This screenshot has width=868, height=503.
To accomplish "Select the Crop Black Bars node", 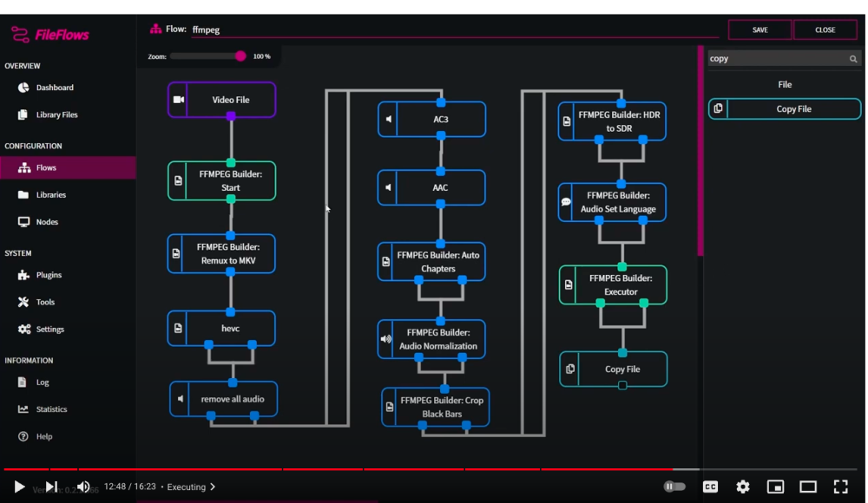I will point(436,408).
